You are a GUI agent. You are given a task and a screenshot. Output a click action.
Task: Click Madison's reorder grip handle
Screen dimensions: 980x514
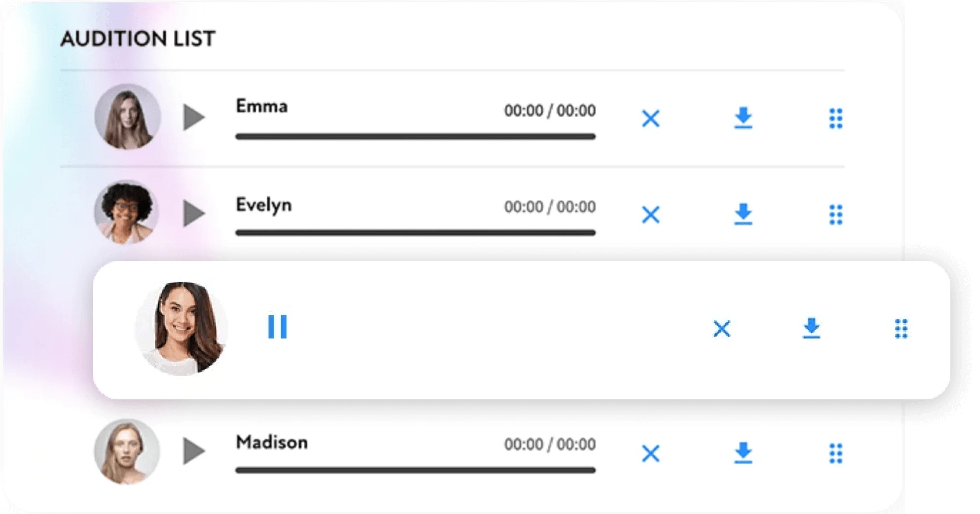pos(836,453)
